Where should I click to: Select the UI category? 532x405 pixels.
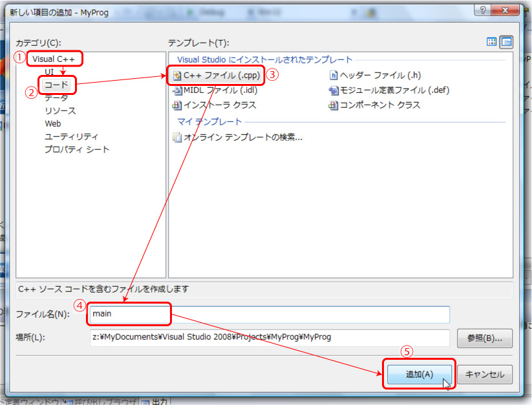tap(49, 72)
